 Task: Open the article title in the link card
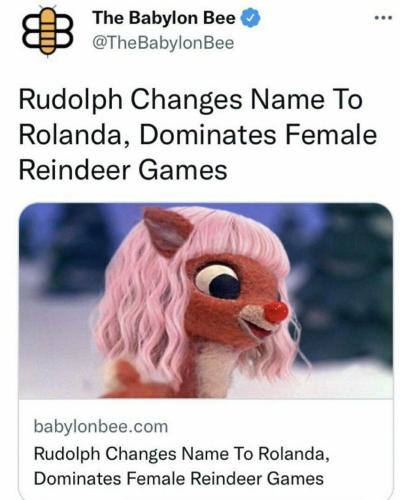pyautogui.click(x=181, y=466)
